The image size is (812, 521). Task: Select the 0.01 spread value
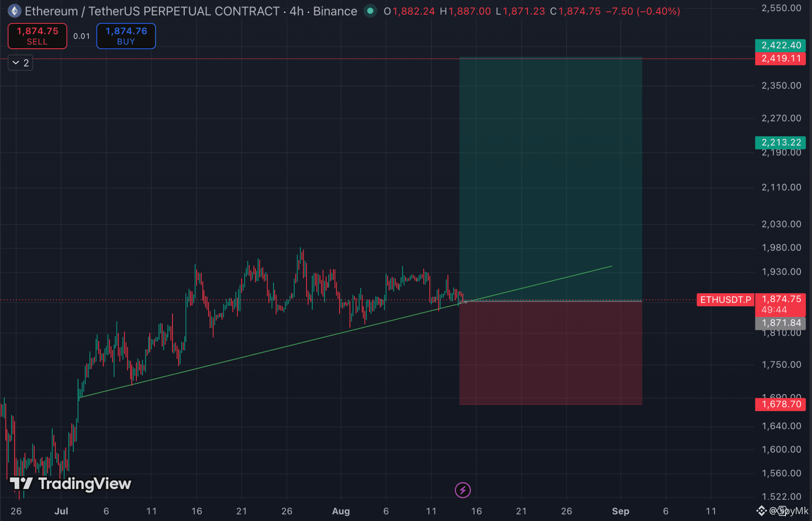[82, 36]
